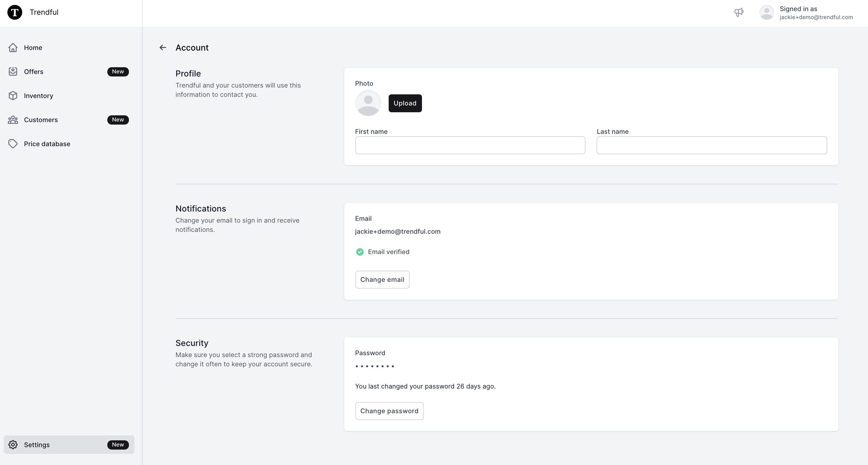Select the Offers inbox icon
Image resolution: width=868 pixels, height=465 pixels.
pos(13,72)
